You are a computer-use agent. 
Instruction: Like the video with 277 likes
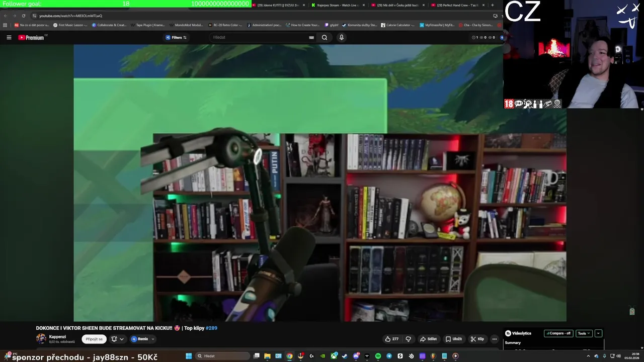click(391, 339)
